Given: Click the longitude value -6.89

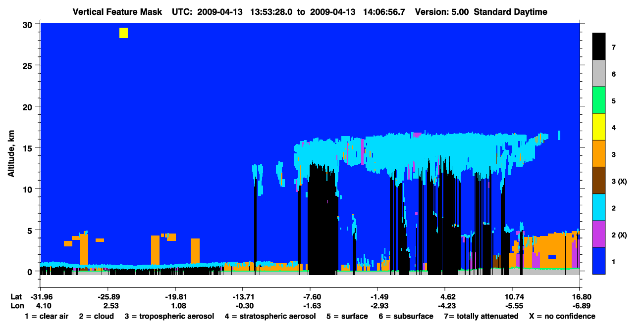Looking at the screenshot, I should pyautogui.click(x=582, y=306).
